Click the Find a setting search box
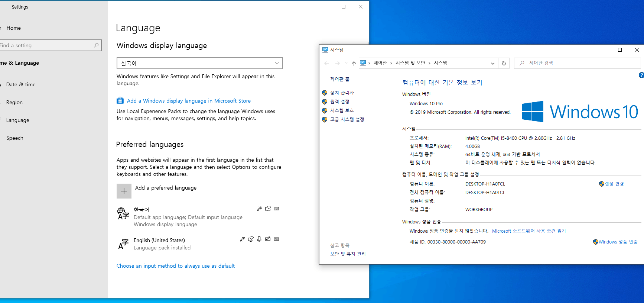This screenshot has height=303, width=644. [x=51, y=45]
